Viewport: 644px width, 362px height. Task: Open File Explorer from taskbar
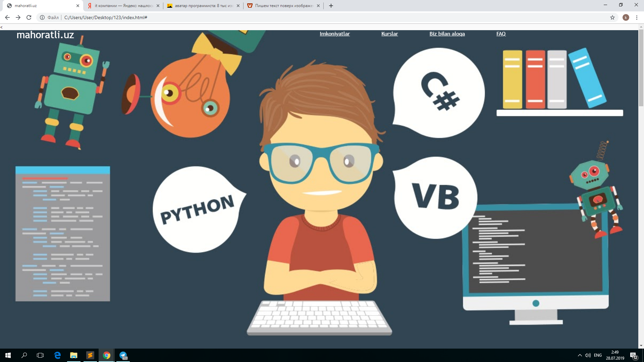pos(74,355)
